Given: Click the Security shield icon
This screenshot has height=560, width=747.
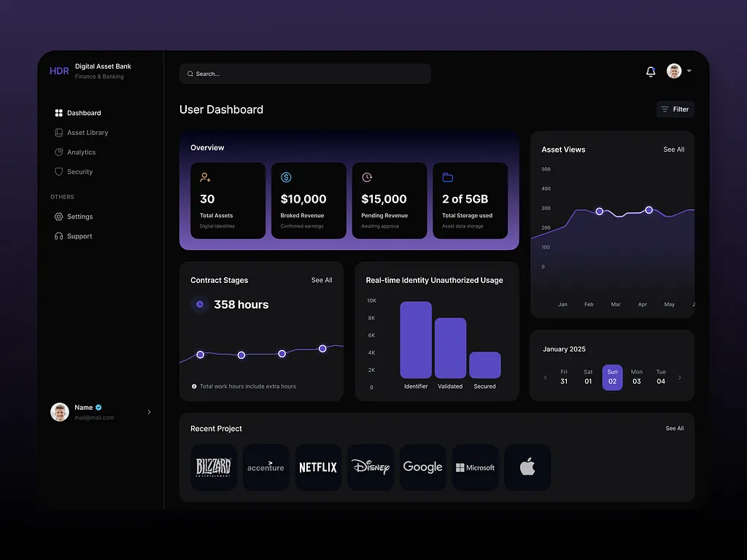Looking at the screenshot, I should click(x=58, y=171).
